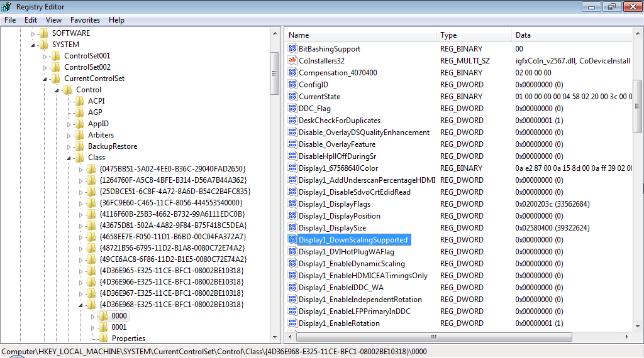Sort values by the Name column header
Image resolution: width=644 pixels, height=358 pixels.
[x=360, y=35]
